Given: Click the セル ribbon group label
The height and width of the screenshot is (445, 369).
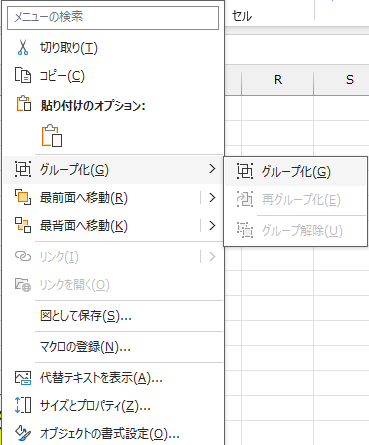Looking at the screenshot, I should click(242, 16).
